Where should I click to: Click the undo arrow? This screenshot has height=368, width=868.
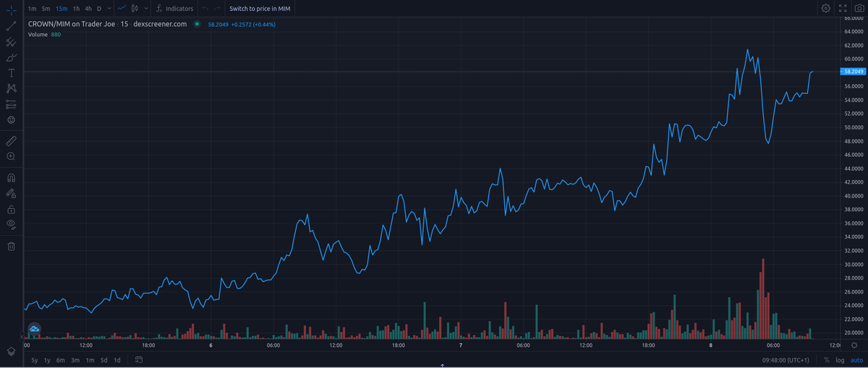click(205, 9)
